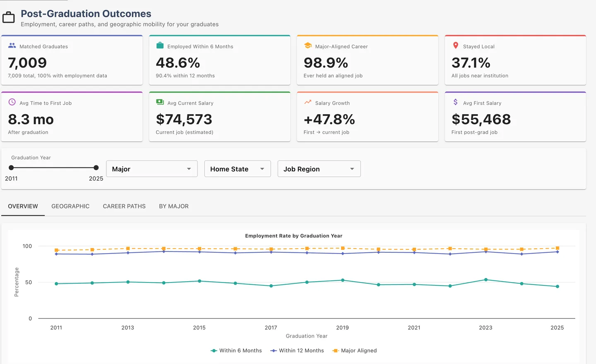Click the cash icon on Avg Current Salary

click(x=160, y=102)
